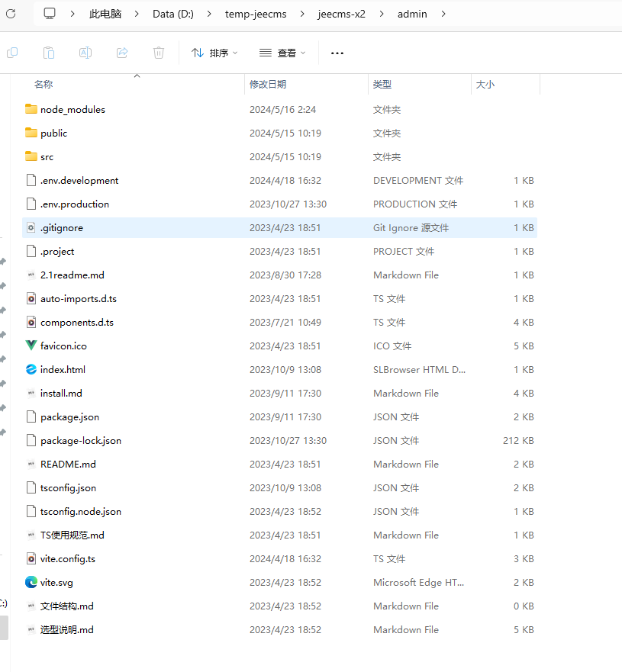Click the ICO 文件 type cell
Viewport: 622px width, 672px height.
[x=392, y=346]
